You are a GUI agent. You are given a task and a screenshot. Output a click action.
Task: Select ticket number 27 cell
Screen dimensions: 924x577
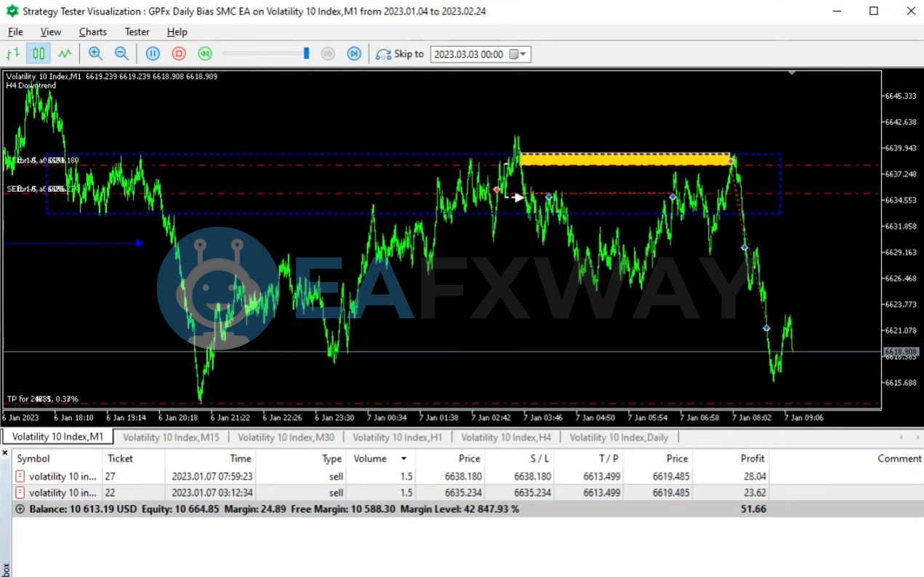pos(111,477)
